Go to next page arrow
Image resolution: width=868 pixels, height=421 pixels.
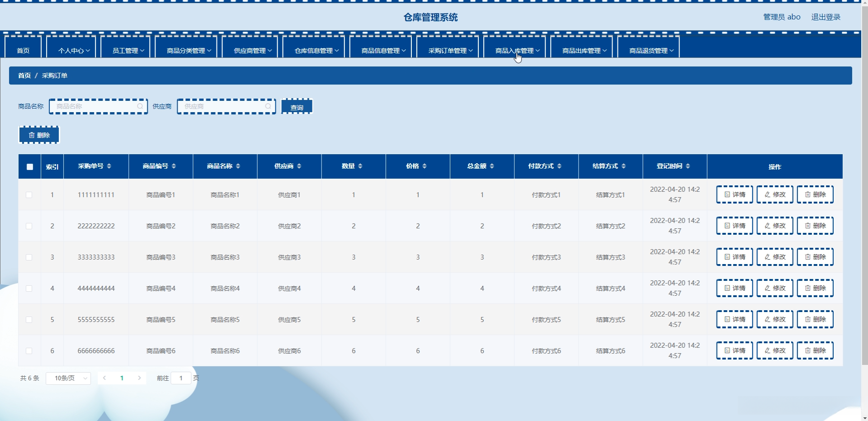(x=139, y=378)
